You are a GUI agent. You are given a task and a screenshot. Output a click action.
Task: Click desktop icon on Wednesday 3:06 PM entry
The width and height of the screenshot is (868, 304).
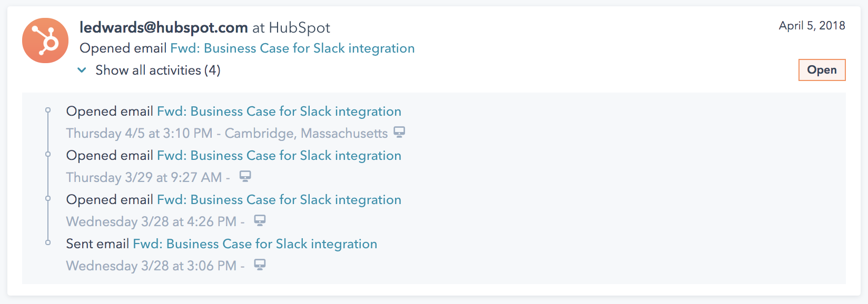pos(260,265)
